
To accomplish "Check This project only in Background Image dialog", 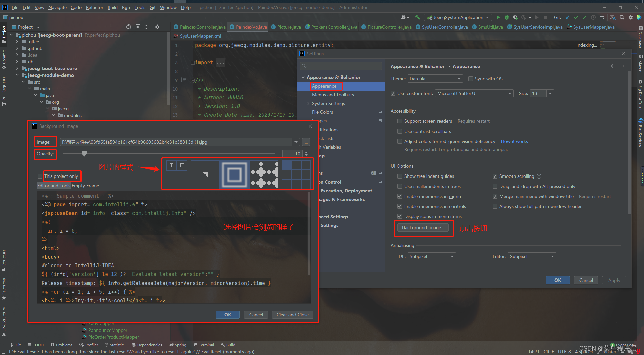I will pyautogui.click(x=40, y=176).
